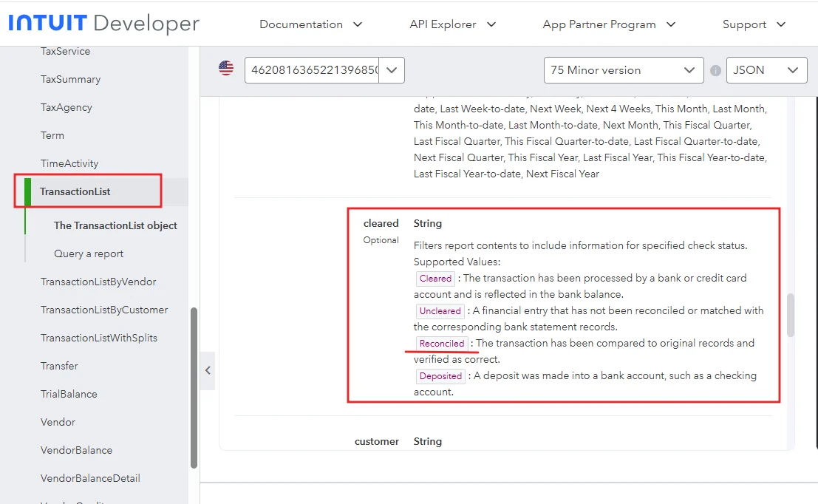Click the Reconciled value tag
Viewport: 818px width, 504px height.
point(441,344)
